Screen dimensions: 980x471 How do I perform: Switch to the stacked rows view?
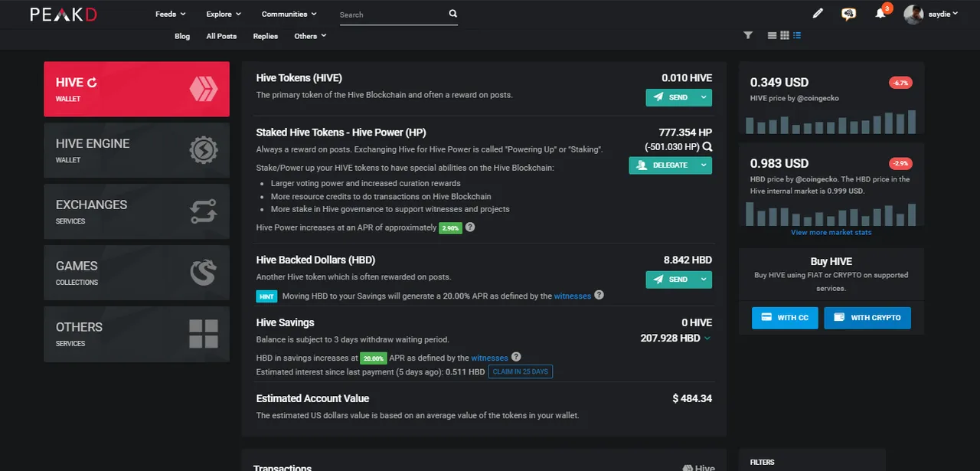772,35
